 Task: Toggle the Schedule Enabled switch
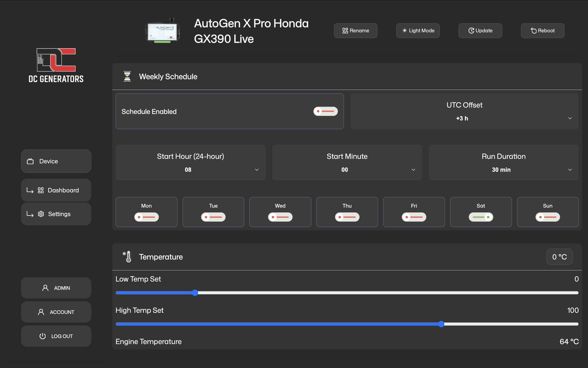(x=326, y=111)
